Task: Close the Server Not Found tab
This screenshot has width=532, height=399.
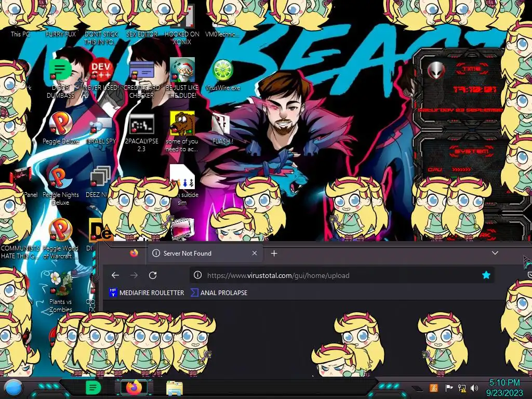Action: click(x=255, y=253)
